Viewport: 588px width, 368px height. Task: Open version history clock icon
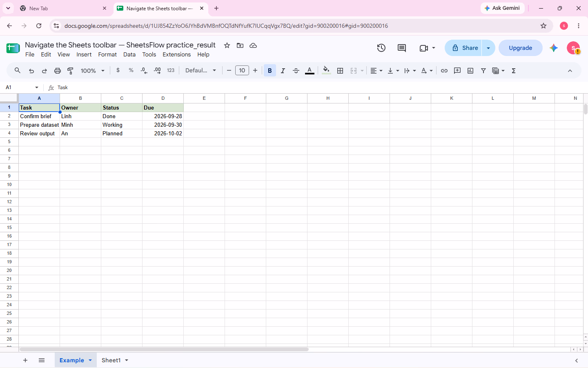coord(381,48)
